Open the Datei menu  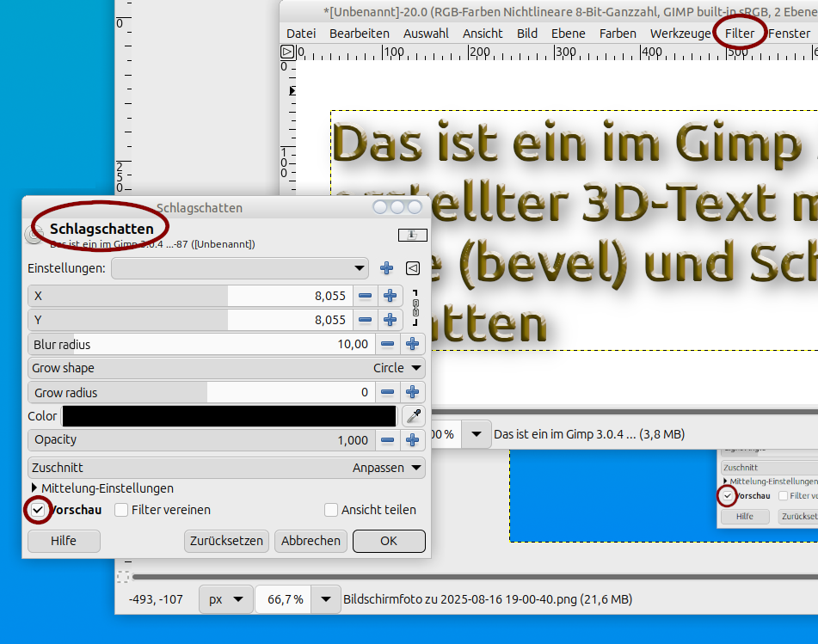(x=301, y=34)
